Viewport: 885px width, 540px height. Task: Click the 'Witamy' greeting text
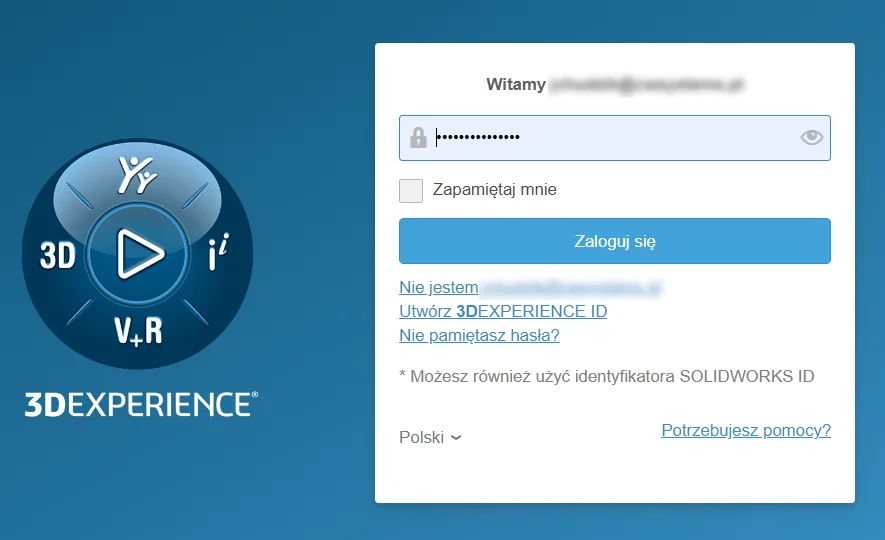click(516, 84)
